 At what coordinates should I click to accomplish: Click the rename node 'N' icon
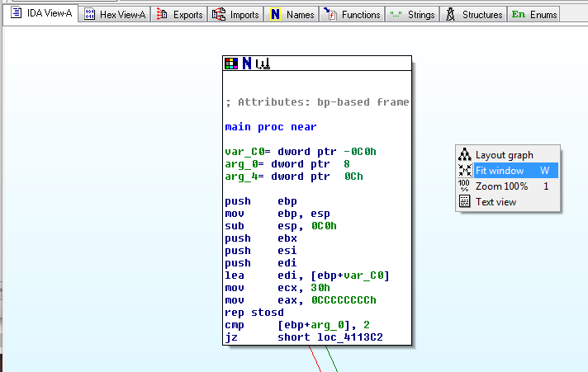pyautogui.click(x=246, y=64)
